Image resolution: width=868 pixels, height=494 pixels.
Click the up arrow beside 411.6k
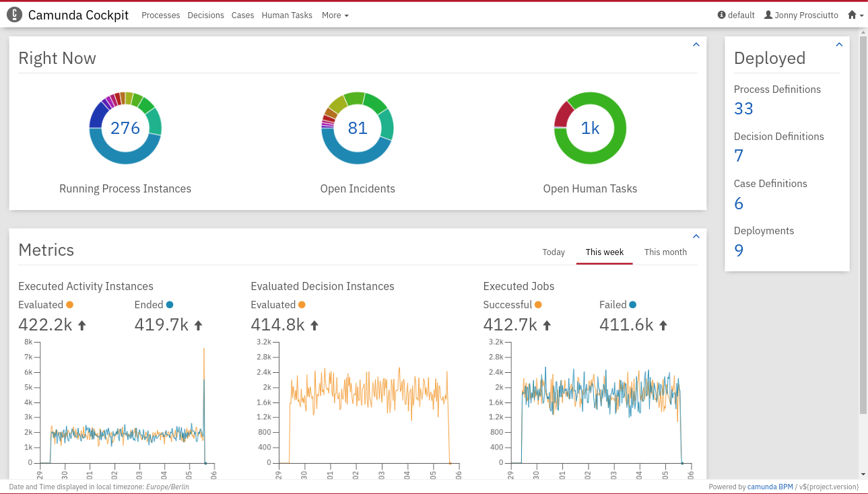click(663, 325)
